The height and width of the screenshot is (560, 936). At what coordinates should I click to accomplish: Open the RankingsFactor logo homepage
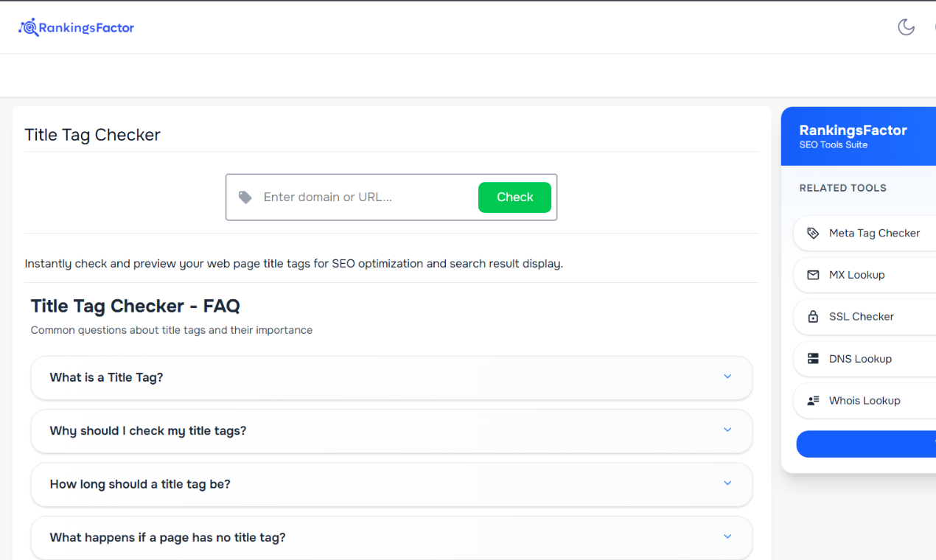point(77,28)
